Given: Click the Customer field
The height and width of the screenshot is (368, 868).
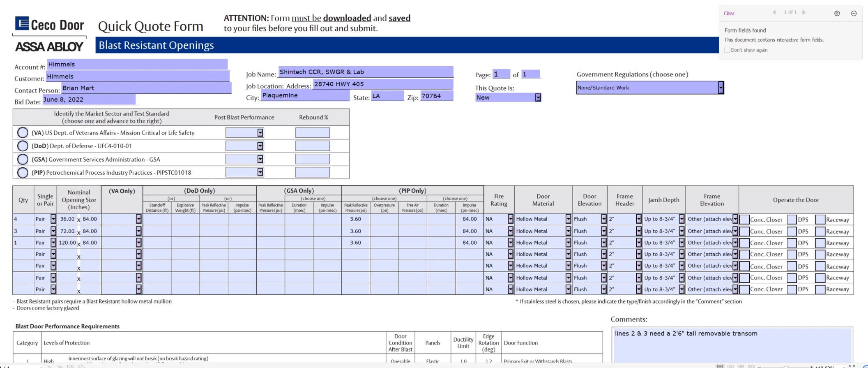Looking at the screenshot, I should [138, 76].
